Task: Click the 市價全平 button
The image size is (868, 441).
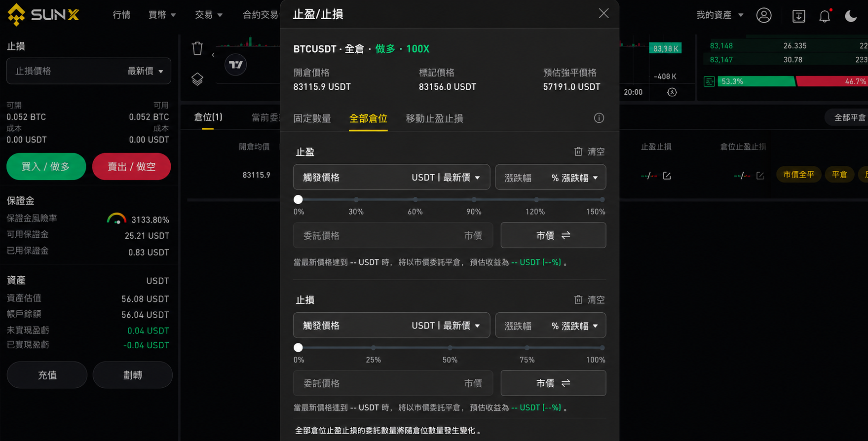Action: tap(798, 175)
